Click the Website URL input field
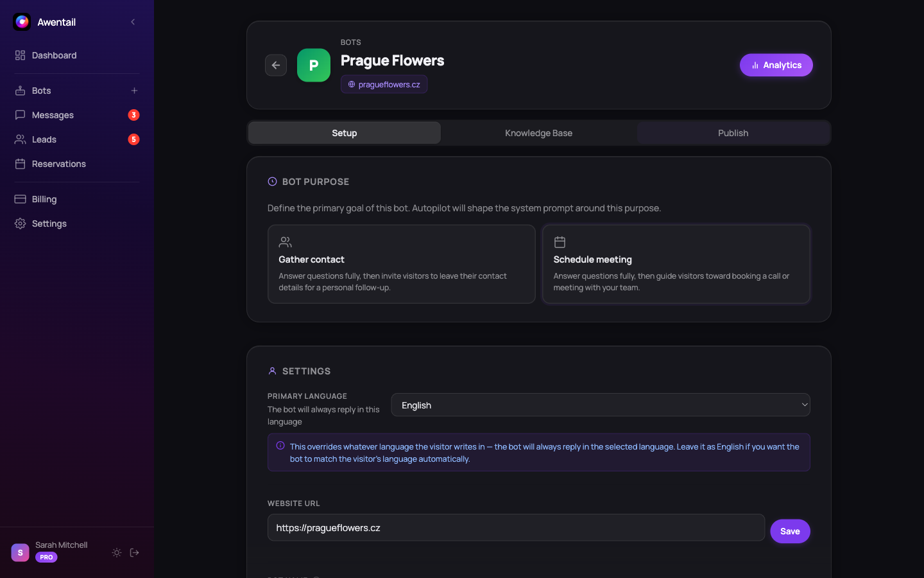 pos(515,528)
